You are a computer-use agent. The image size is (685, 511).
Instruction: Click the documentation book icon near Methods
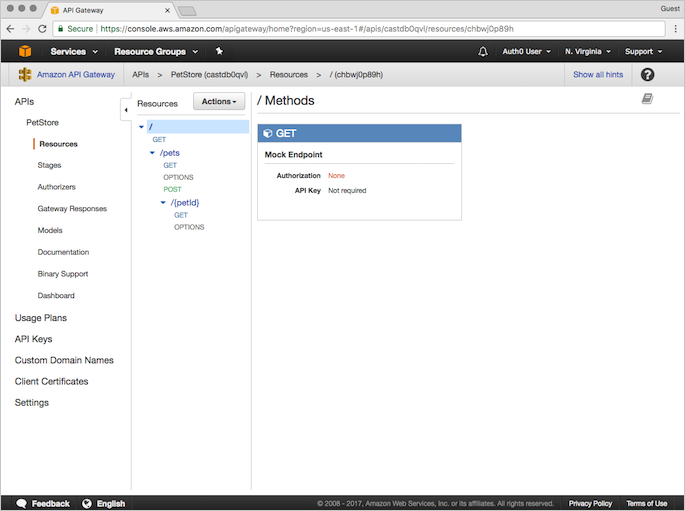[x=647, y=99]
